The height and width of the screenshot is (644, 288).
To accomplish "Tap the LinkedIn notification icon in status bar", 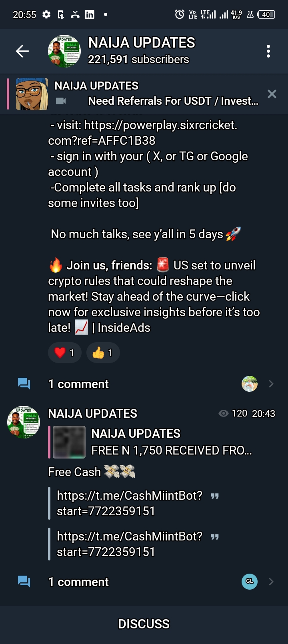I will (90, 15).
